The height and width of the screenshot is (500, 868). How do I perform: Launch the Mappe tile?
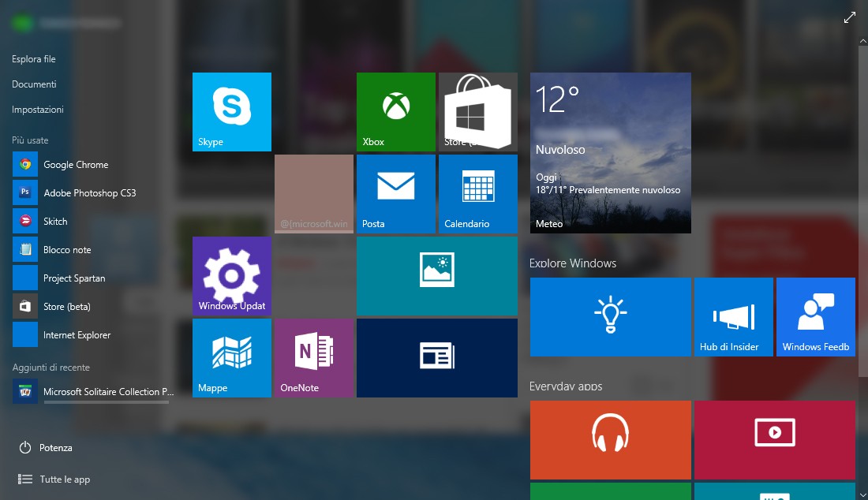coord(231,357)
